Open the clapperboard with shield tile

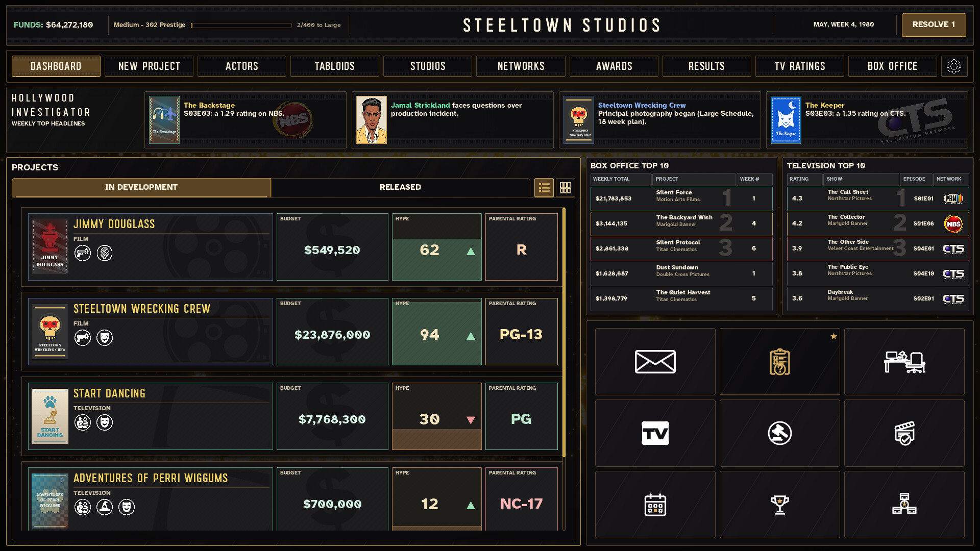click(904, 433)
